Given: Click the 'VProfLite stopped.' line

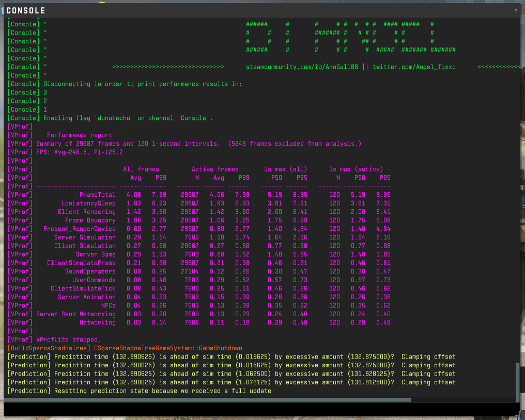Looking at the screenshot, I should point(54,340).
